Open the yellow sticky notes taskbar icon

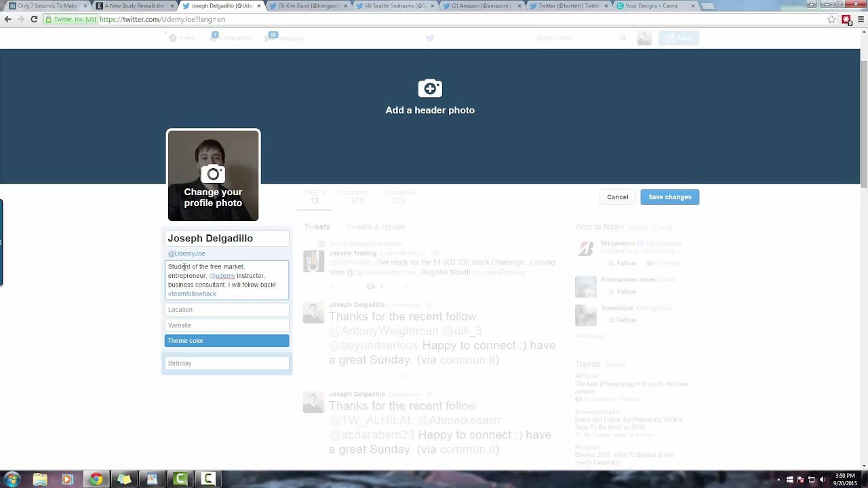point(124,479)
